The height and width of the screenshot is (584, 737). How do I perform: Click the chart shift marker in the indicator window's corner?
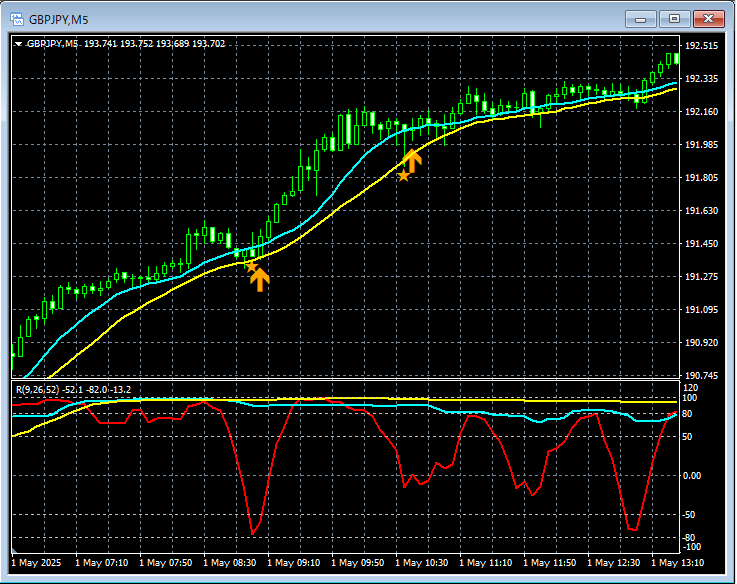tap(14, 550)
